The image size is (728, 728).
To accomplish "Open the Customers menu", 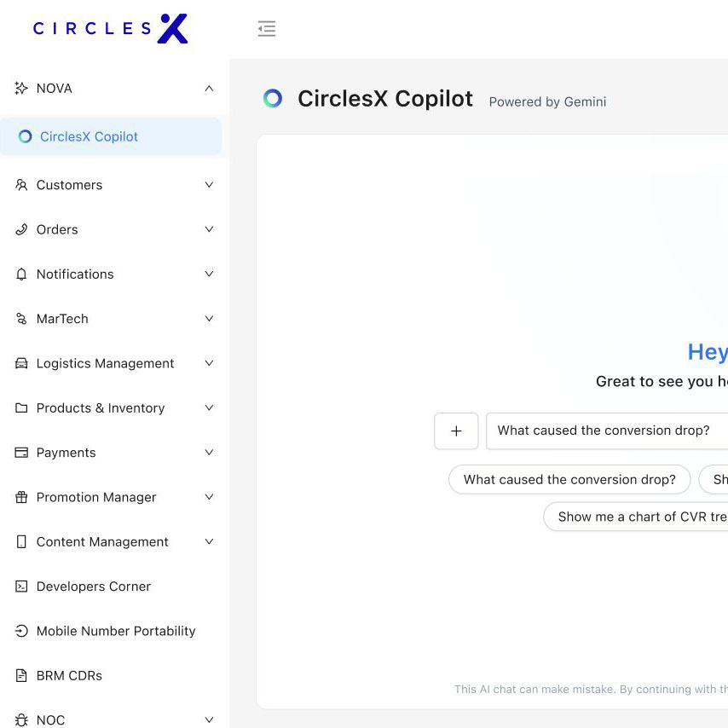I will [111, 185].
